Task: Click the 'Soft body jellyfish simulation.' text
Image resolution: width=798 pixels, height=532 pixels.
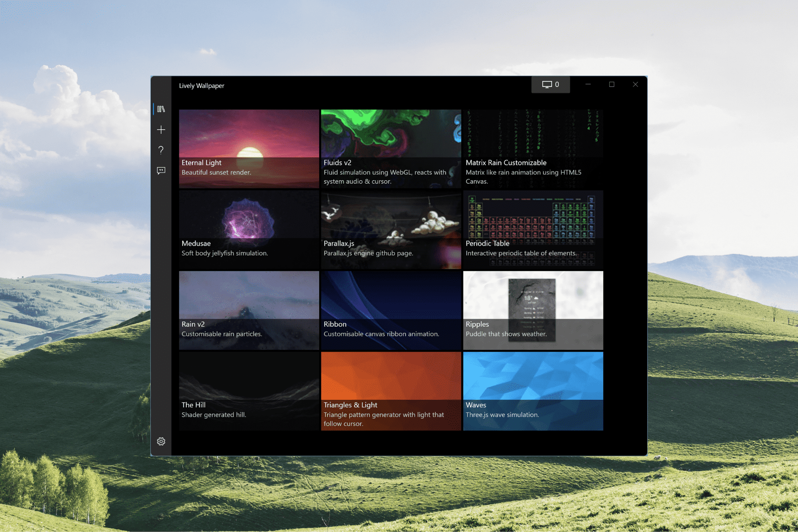Action: (225, 253)
